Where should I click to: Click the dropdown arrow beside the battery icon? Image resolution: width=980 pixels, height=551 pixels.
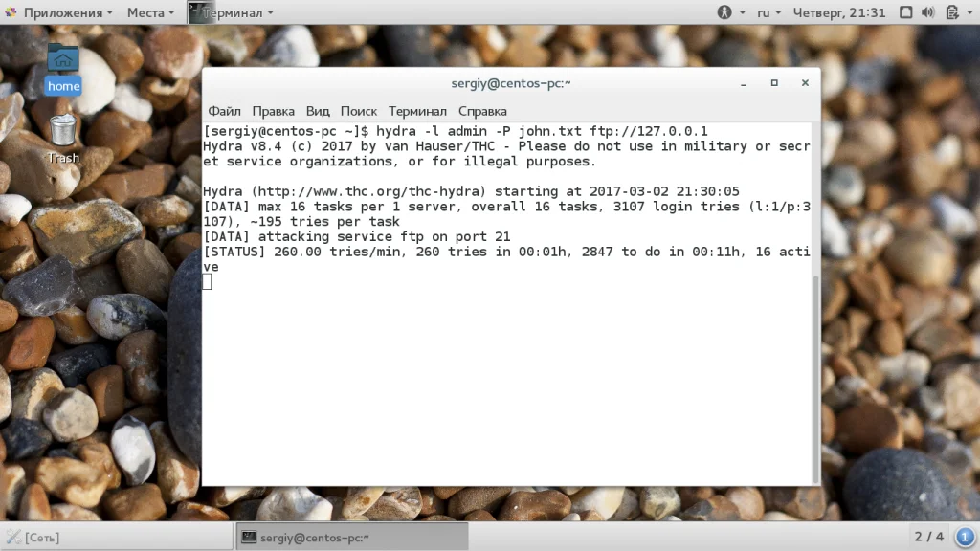tap(970, 12)
